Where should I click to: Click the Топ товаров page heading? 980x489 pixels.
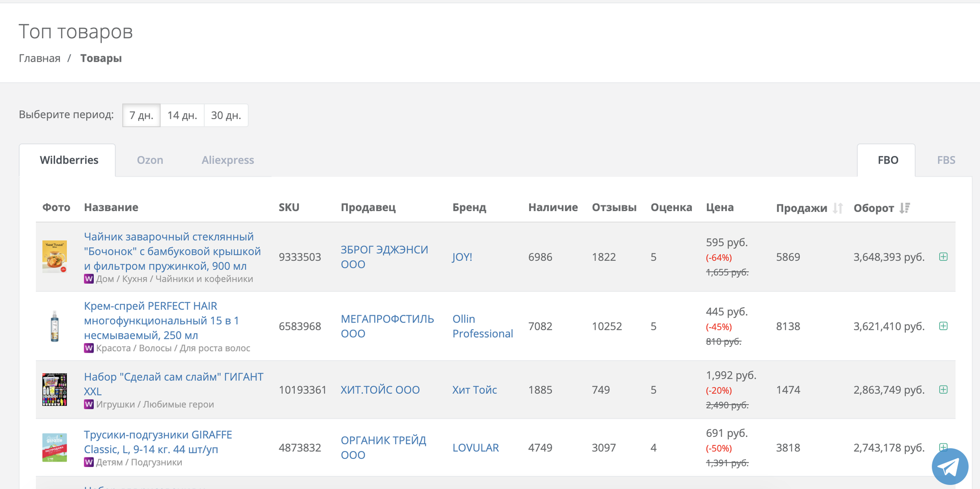tap(76, 32)
